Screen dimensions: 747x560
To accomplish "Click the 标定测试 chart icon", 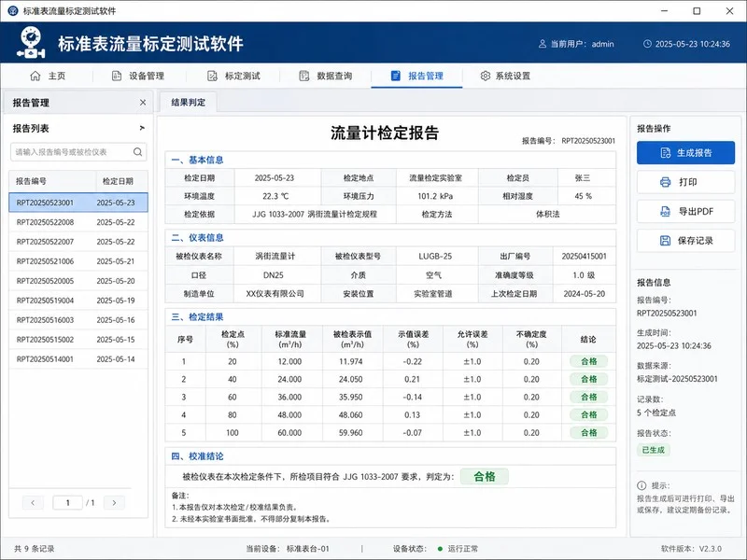I will coord(212,76).
